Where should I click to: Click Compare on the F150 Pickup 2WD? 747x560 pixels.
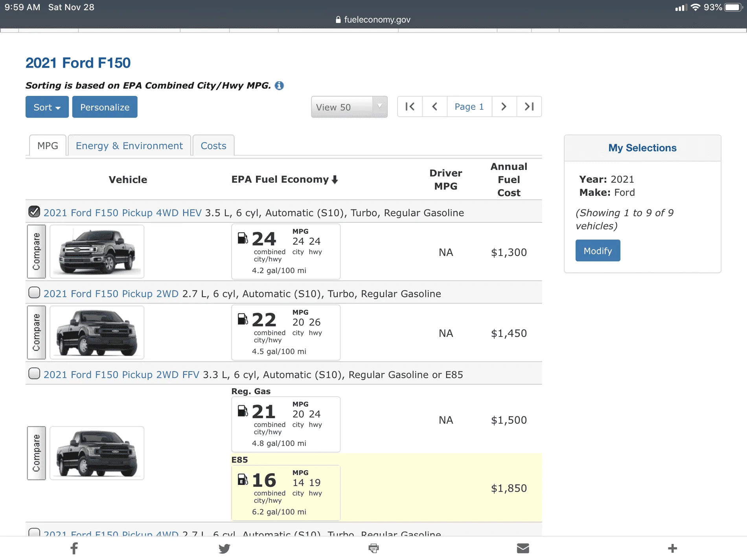[x=37, y=332]
